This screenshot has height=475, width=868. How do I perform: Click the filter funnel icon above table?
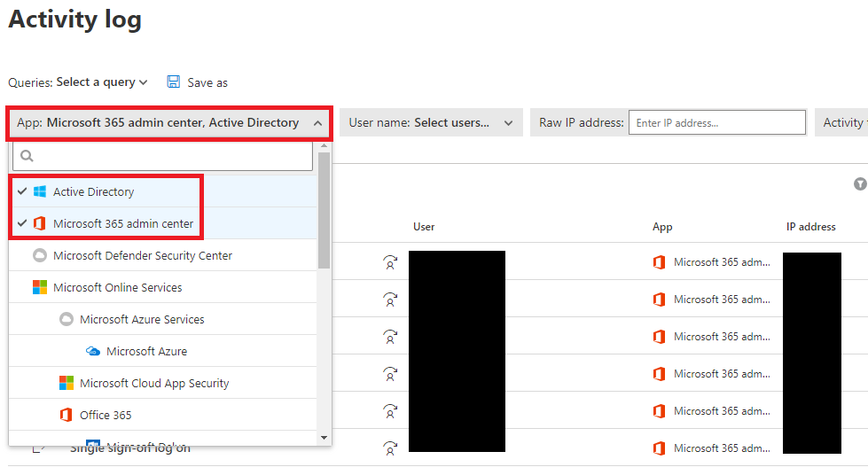860,183
